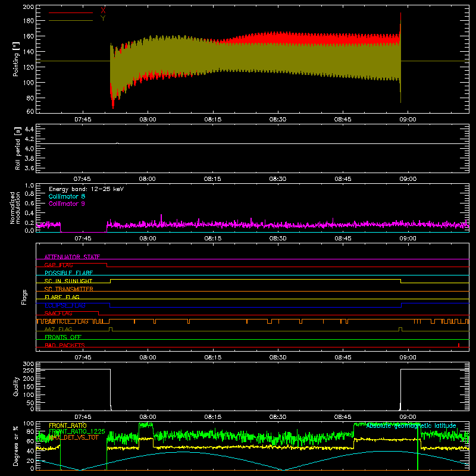The height and width of the screenshot is (476, 476).
Task: Click the Collimator 9 legend entry
Action: coord(67,203)
